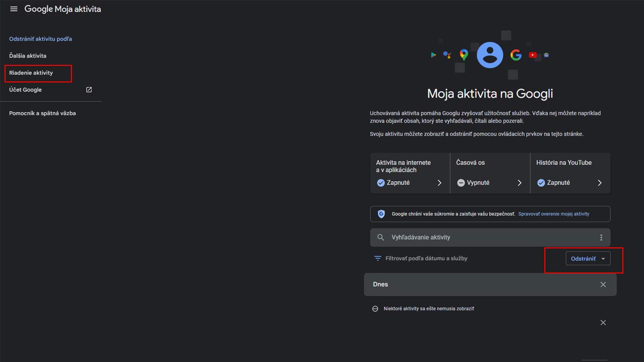The height and width of the screenshot is (362, 644).
Task: Open the three-dot menu in search bar
Action: click(x=601, y=237)
